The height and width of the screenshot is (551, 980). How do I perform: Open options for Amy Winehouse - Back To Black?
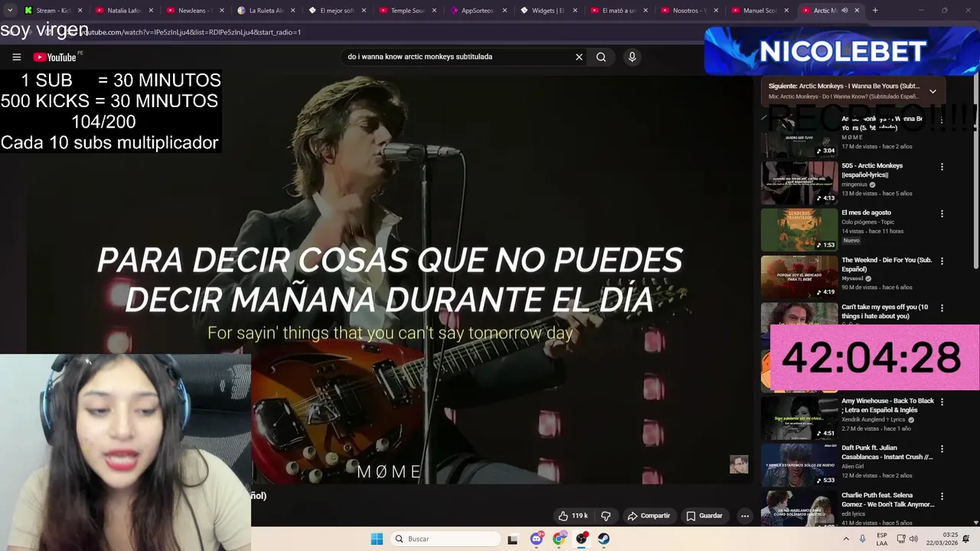click(942, 402)
